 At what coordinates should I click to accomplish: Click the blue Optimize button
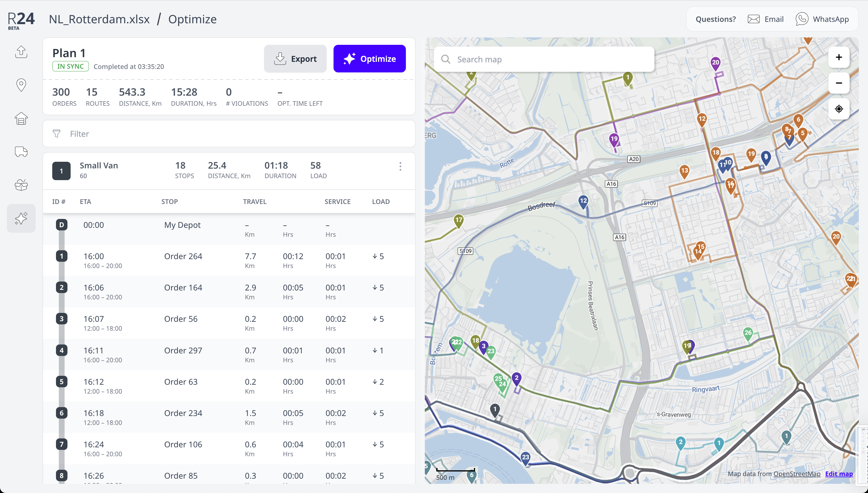(369, 59)
